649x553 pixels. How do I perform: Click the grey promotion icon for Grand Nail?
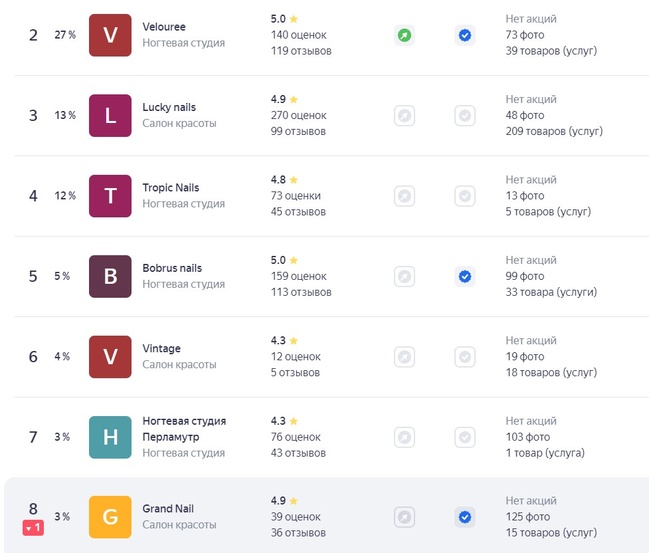[x=404, y=517]
